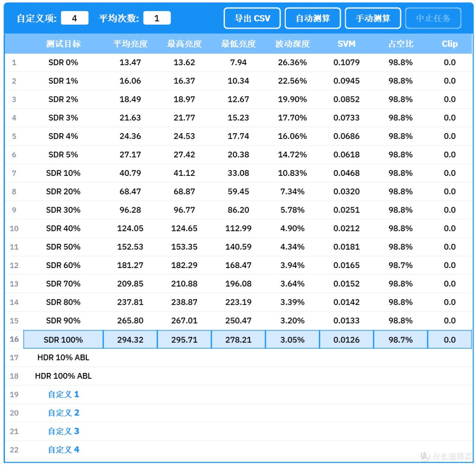The width and height of the screenshot is (476, 466).
Task: Click the 导出 CSV button
Action: tap(252, 18)
